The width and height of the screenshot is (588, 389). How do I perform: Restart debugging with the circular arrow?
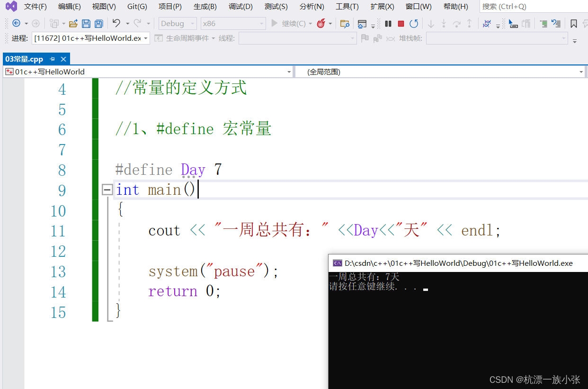(x=414, y=23)
